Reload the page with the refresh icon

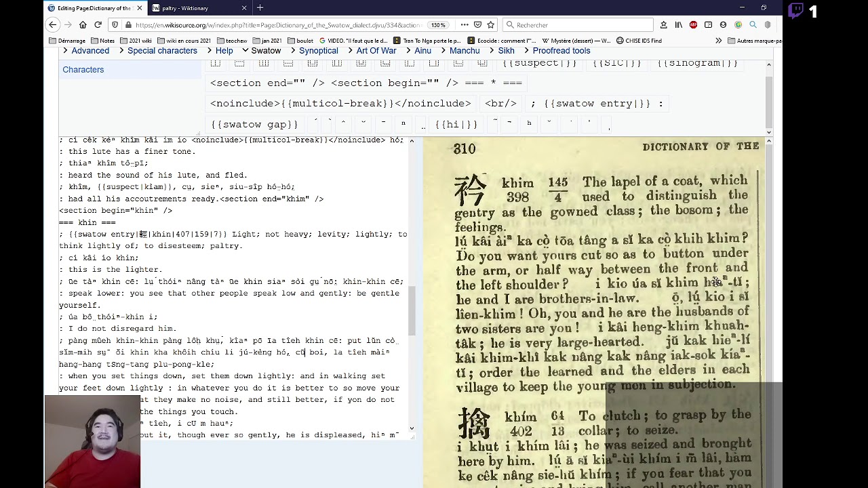98,25
